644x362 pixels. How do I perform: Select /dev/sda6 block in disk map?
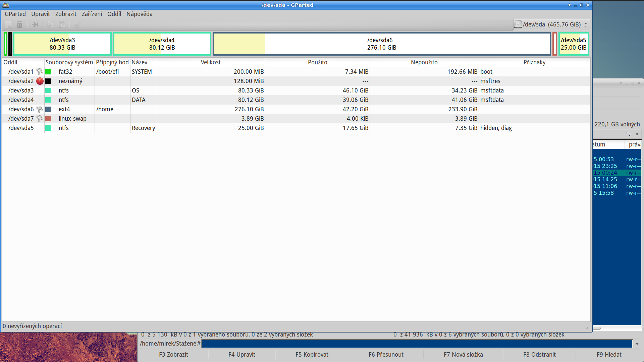[382, 44]
